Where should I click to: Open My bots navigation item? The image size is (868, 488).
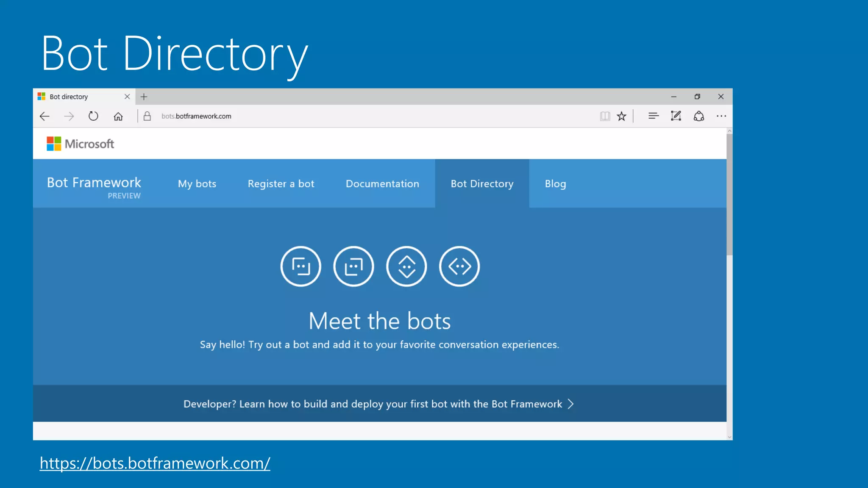(197, 184)
